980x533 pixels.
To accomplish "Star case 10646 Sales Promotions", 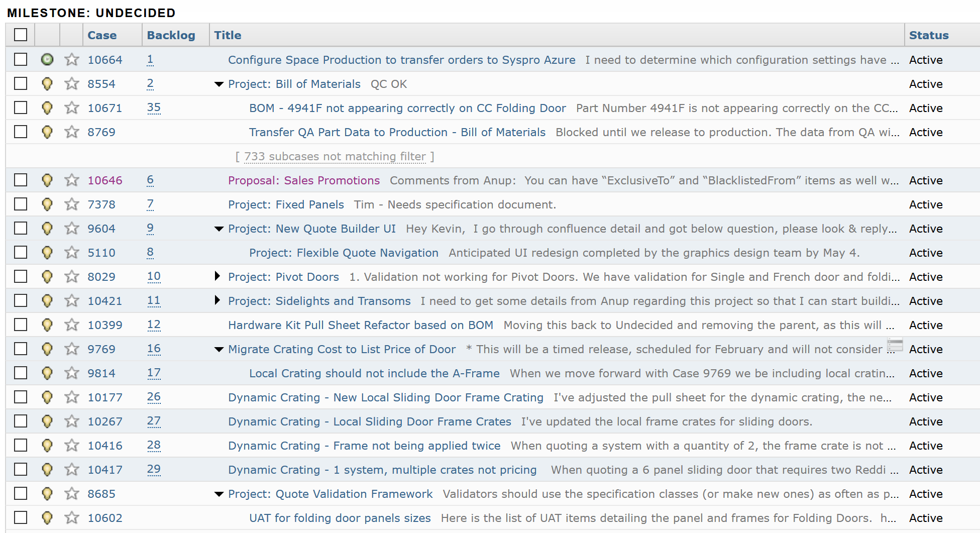I will [72, 180].
